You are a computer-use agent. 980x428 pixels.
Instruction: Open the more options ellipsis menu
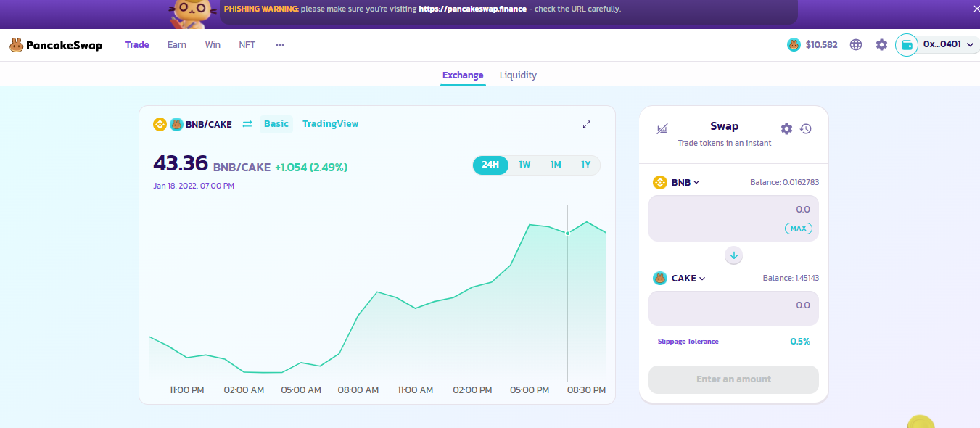(x=280, y=45)
